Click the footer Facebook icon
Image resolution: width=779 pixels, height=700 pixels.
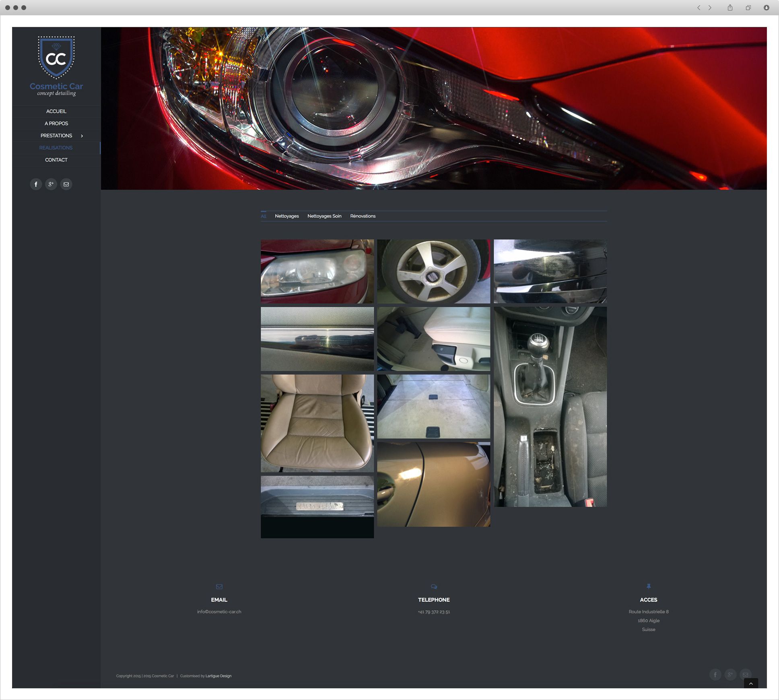pos(715,675)
